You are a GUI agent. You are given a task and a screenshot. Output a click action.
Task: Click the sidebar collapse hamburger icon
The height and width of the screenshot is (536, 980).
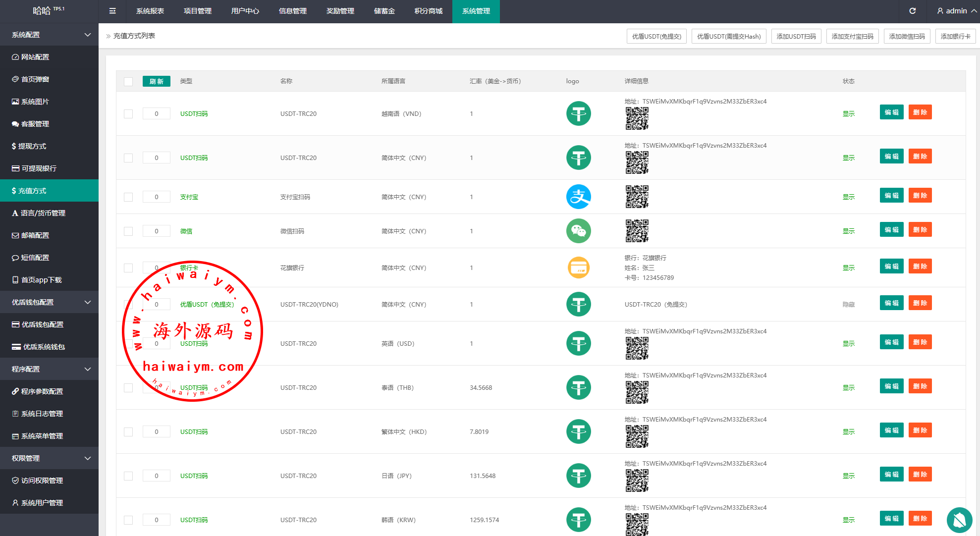click(112, 11)
